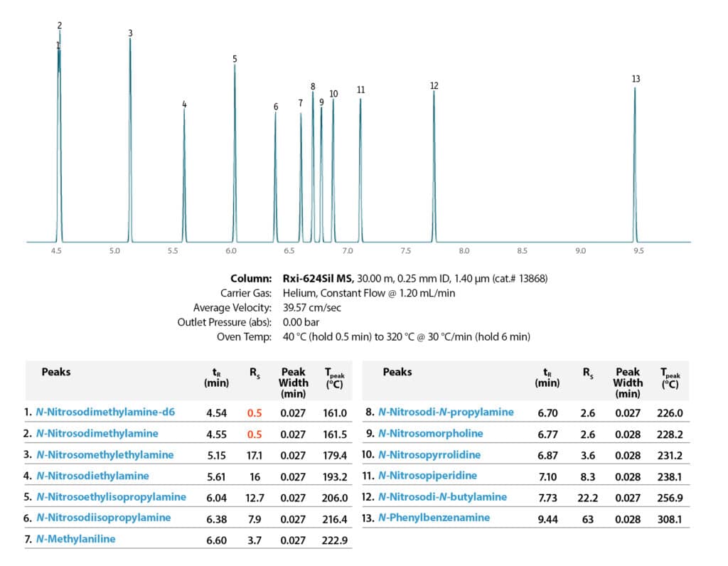Click peak label 3 on the chromatogram
Image resolution: width=728 pixels, height=566 pixels.
pos(130,33)
